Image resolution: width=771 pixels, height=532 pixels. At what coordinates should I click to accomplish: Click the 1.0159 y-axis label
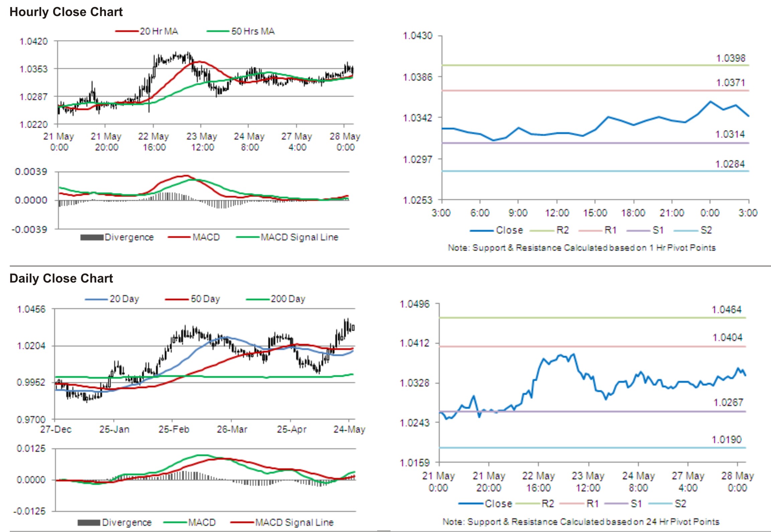415,462
